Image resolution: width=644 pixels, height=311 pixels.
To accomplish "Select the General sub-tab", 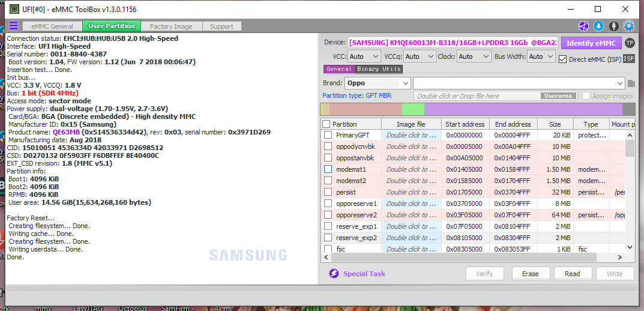I will pyautogui.click(x=339, y=69).
